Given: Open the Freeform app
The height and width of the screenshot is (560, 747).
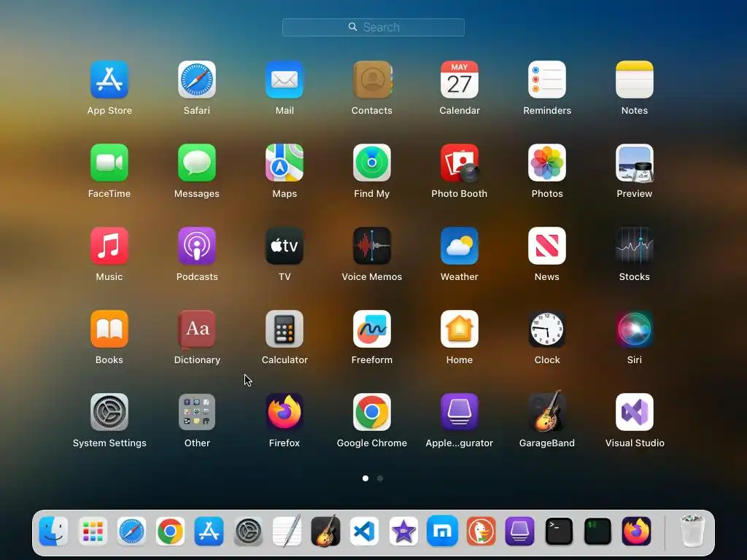Looking at the screenshot, I should point(372,329).
